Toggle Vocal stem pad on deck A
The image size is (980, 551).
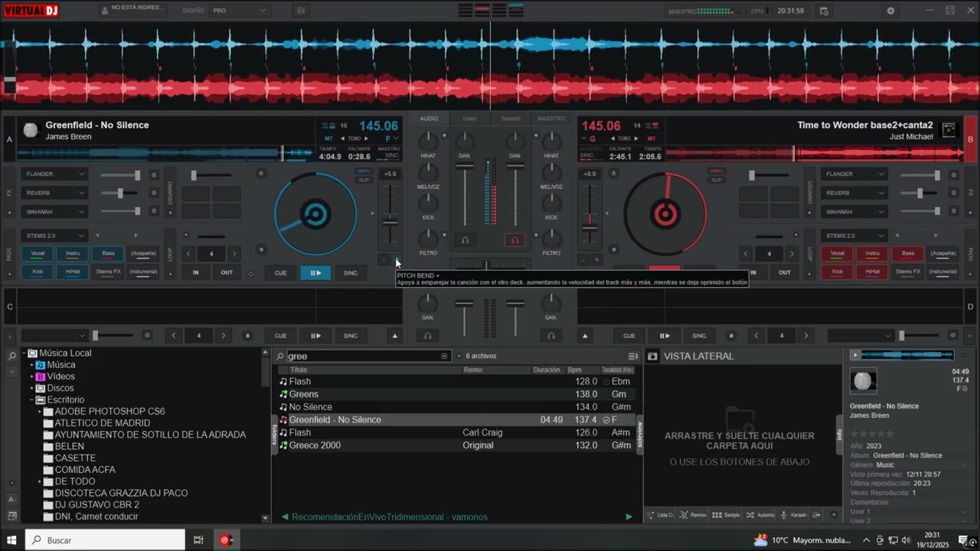tap(38, 253)
